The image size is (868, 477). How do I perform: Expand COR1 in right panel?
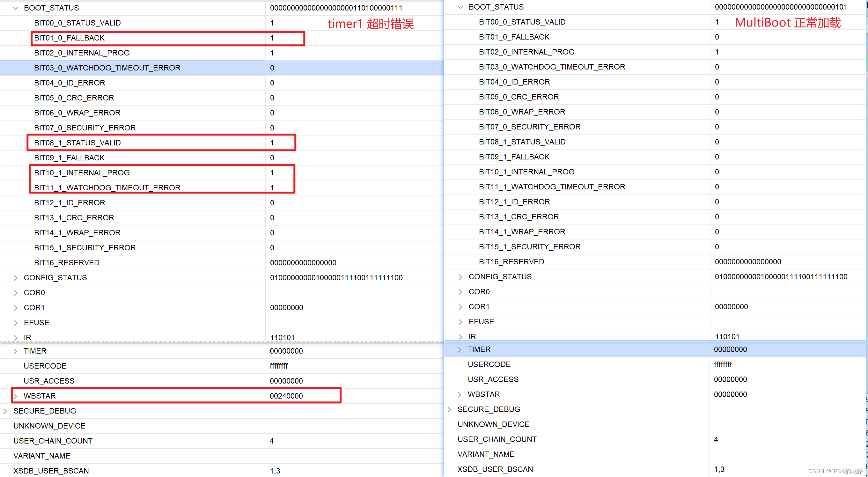click(460, 307)
